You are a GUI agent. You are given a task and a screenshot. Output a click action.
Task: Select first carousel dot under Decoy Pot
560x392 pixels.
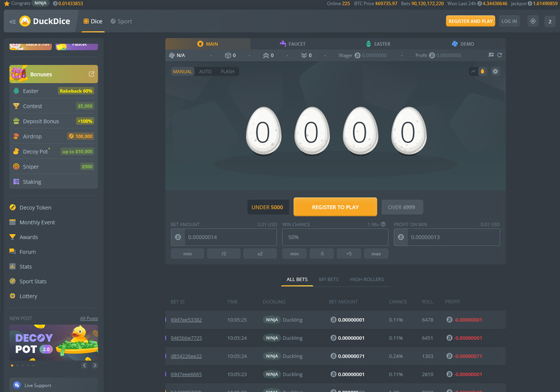coord(12,366)
